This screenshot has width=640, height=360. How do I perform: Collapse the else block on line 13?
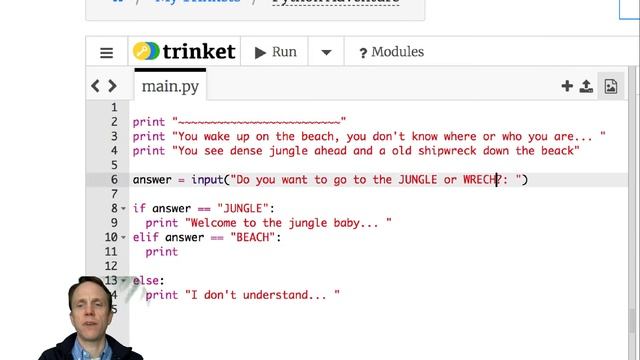(x=123, y=280)
